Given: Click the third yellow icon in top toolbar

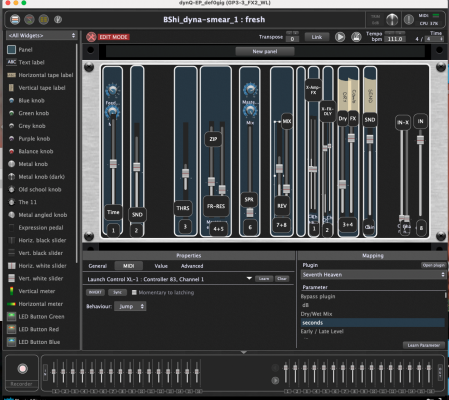Looking at the screenshot, I should click(44, 20).
